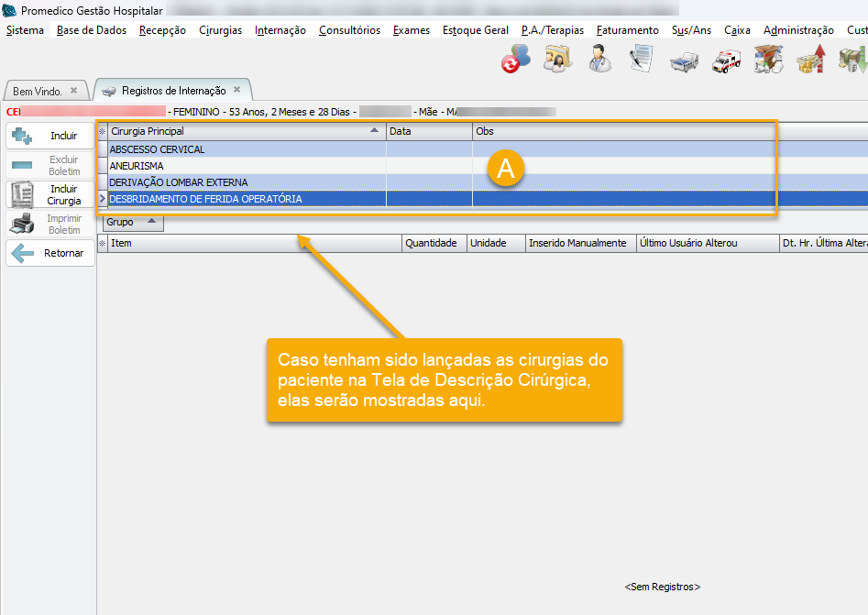This screenshot has width=868, height=615.
Task: Click the hospital bed toolbar icon
Action: pyautogui.click(x=684, y=61)
